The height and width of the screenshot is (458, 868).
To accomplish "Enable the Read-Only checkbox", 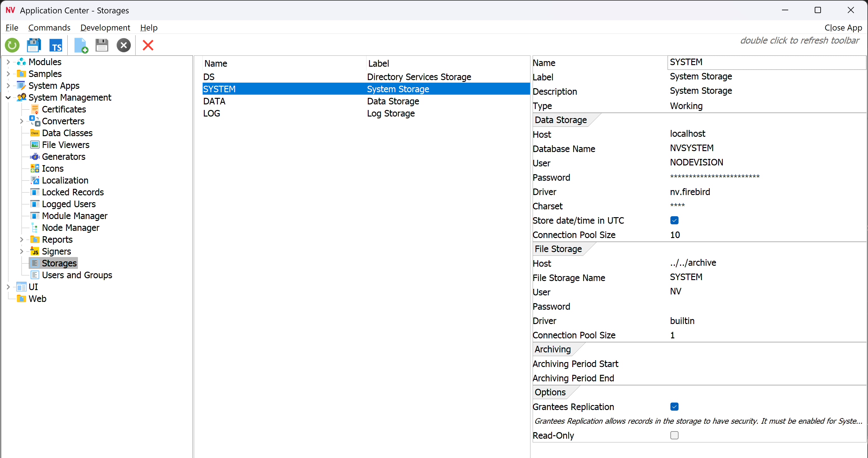I will (674, 436).
